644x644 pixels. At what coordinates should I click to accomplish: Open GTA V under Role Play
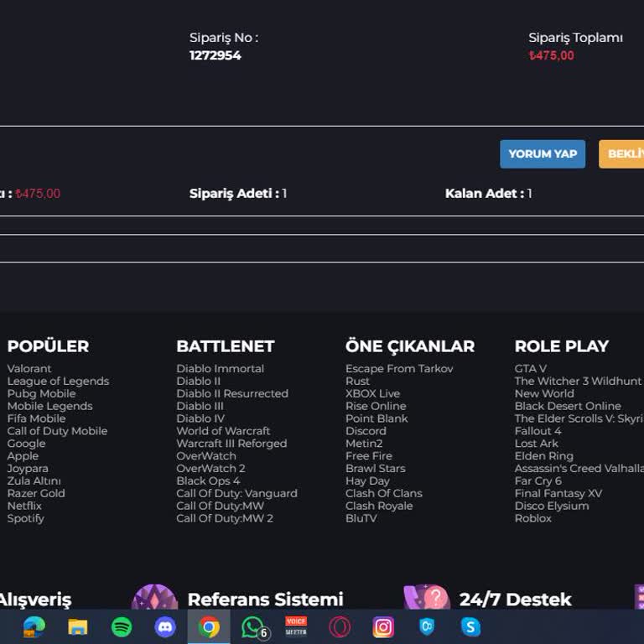click(530, 369)
